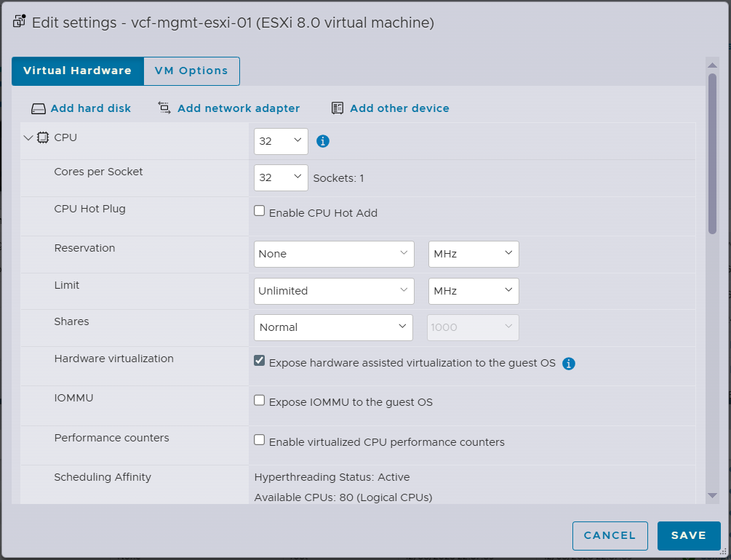Open the Cores per Socket dropdown
Screen dimensions: 731x560
click(x=281, y=177)
